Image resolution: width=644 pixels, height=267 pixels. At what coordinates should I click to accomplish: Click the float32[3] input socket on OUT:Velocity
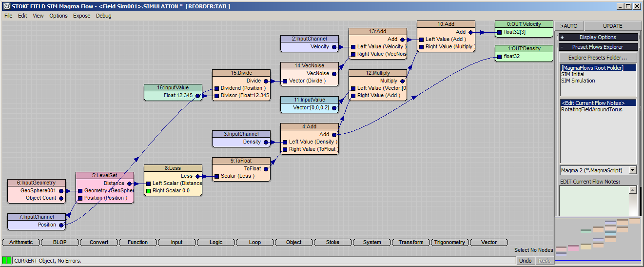499,32
